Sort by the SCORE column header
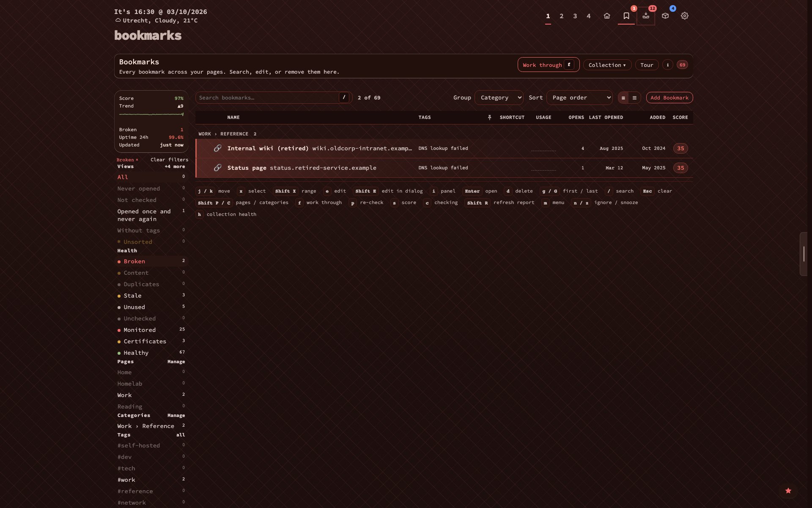Viewport: 812px width, 508px height. tap(680, 117)
